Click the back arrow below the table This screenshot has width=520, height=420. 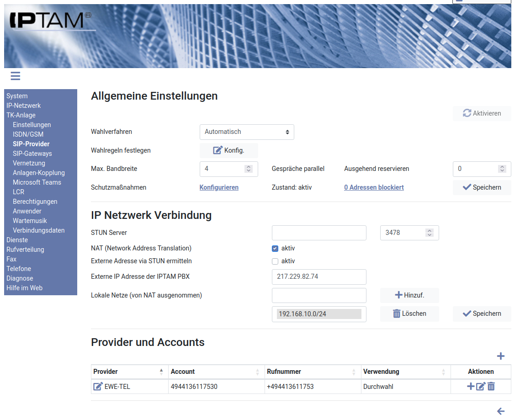point(500,411)
